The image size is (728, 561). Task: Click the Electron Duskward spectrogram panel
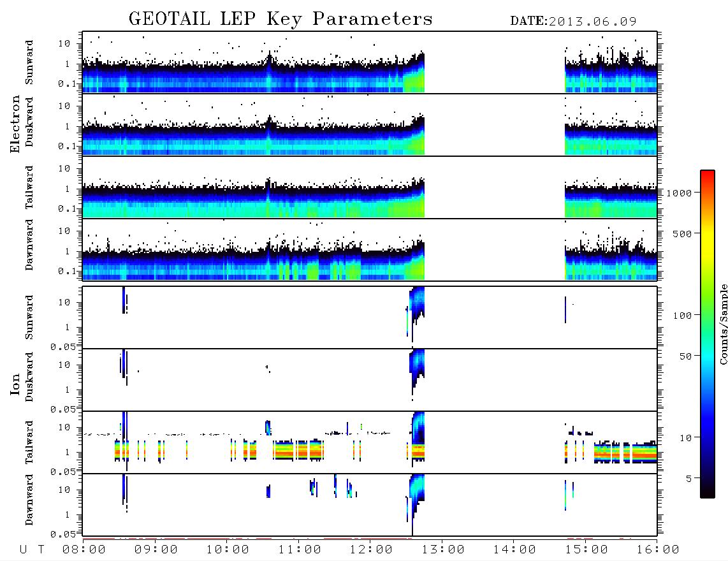(370, 124)
